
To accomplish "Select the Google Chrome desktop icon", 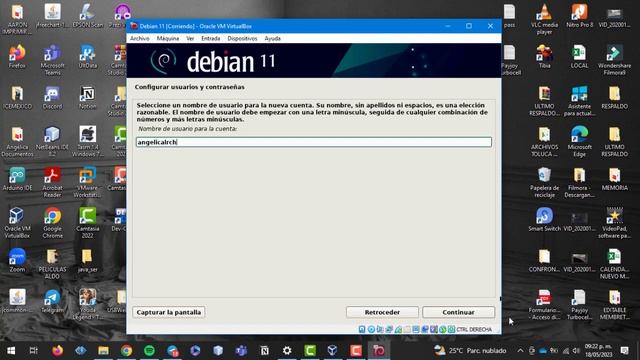I will (52, 223).
